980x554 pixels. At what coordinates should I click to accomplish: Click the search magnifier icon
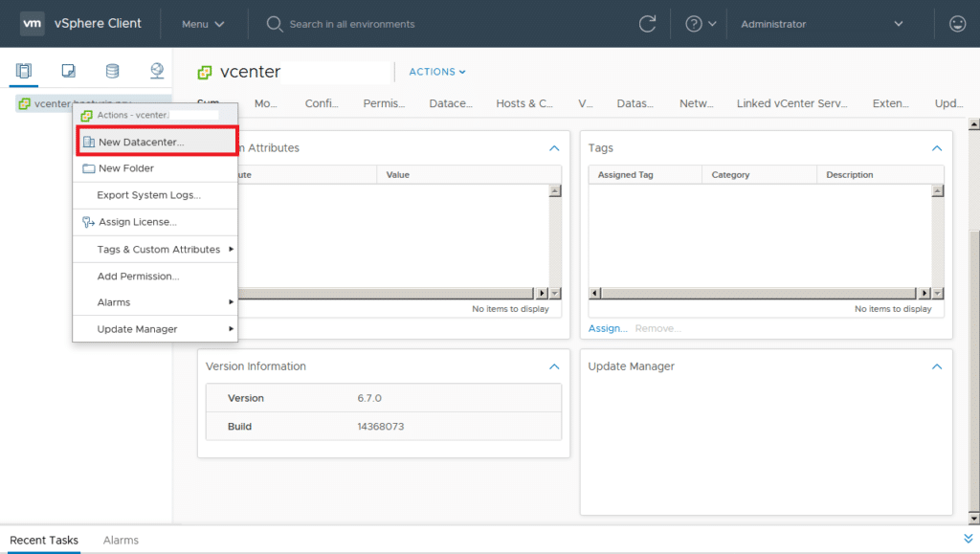[x=275, y=24]
